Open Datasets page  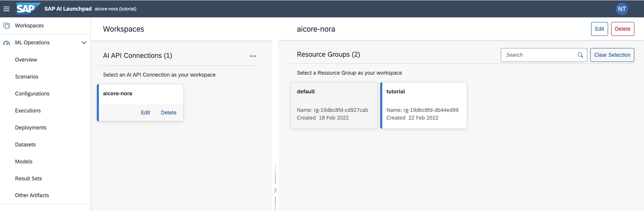[25, 145]
